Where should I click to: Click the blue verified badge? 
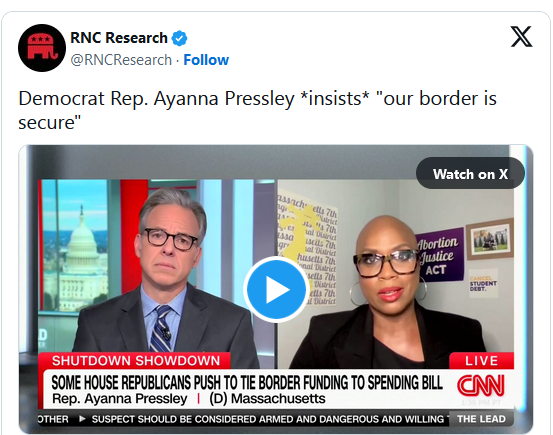click(x=179, y=38)
